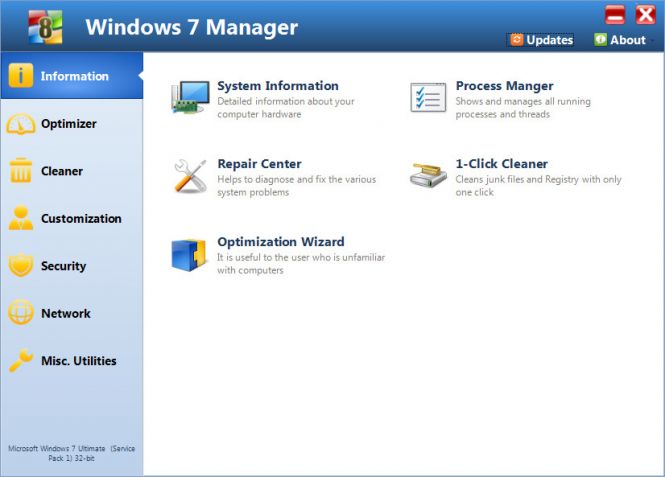
Task: Click the Optimizer gauge icon
Action: coord(21,124)
